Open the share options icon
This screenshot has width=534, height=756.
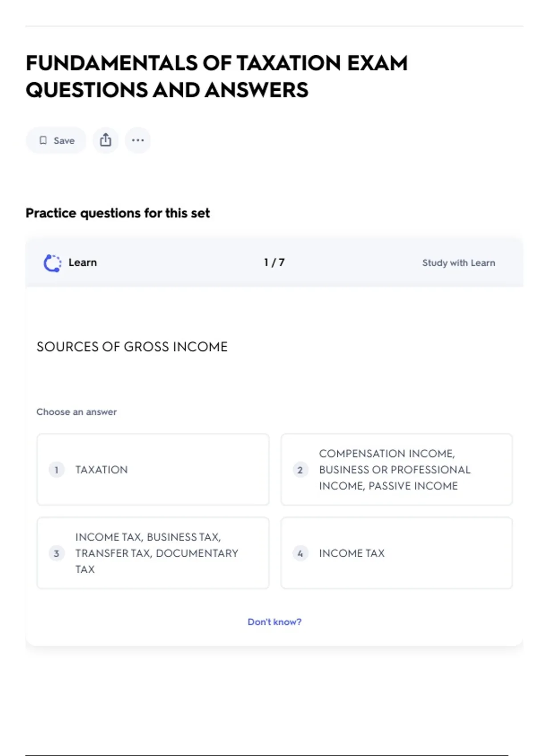105,141
